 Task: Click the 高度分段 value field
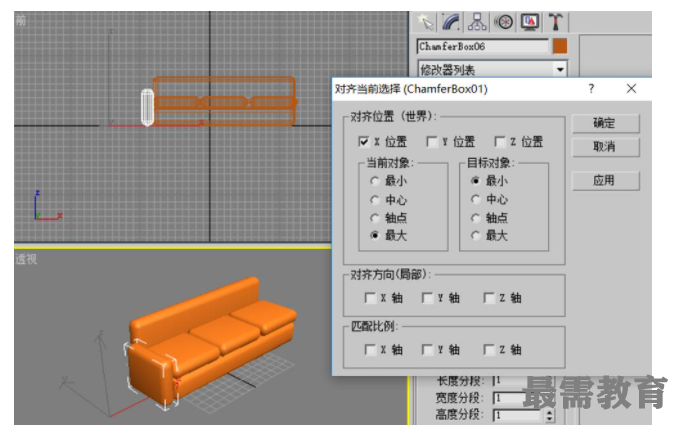pyautogui.click(x=517, y=415)
